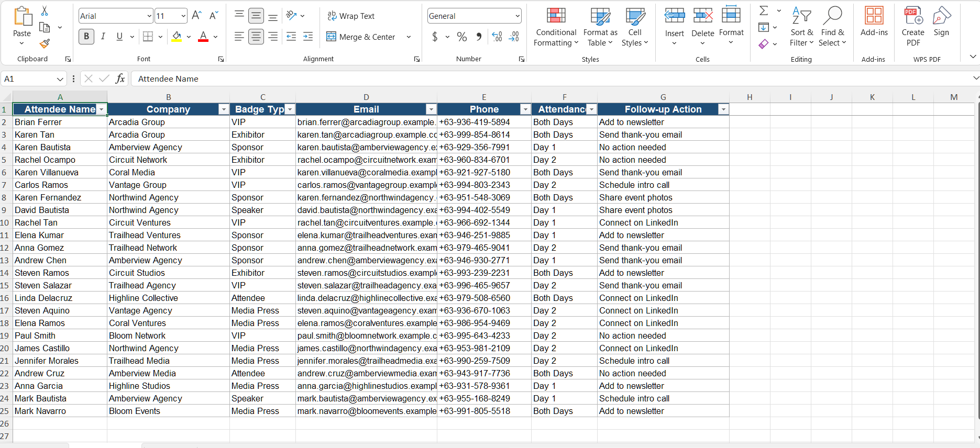Viewport: 980px width, 448px height.
Task: Click the Increase Font Size icon
Action: pos(197,16)
